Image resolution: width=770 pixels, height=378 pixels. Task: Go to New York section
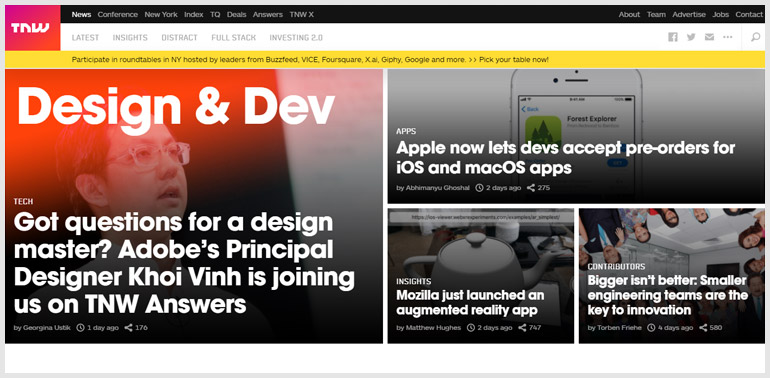161,14
